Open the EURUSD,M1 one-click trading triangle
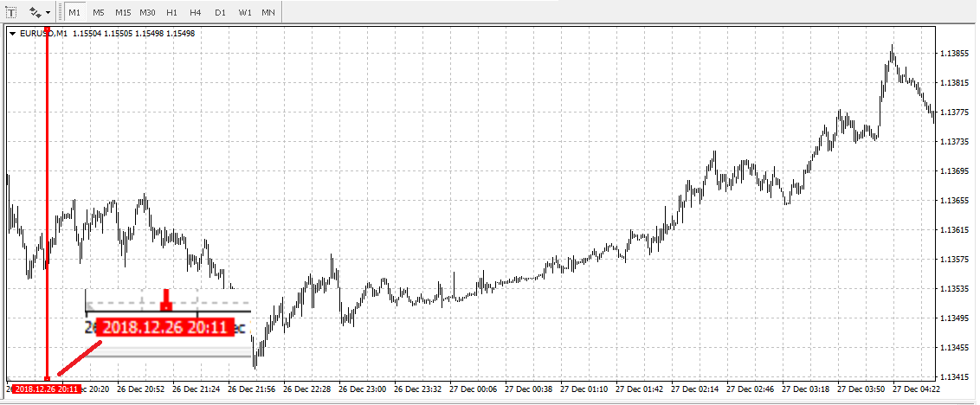The image size is (980, 405). (x=12, y=34)
